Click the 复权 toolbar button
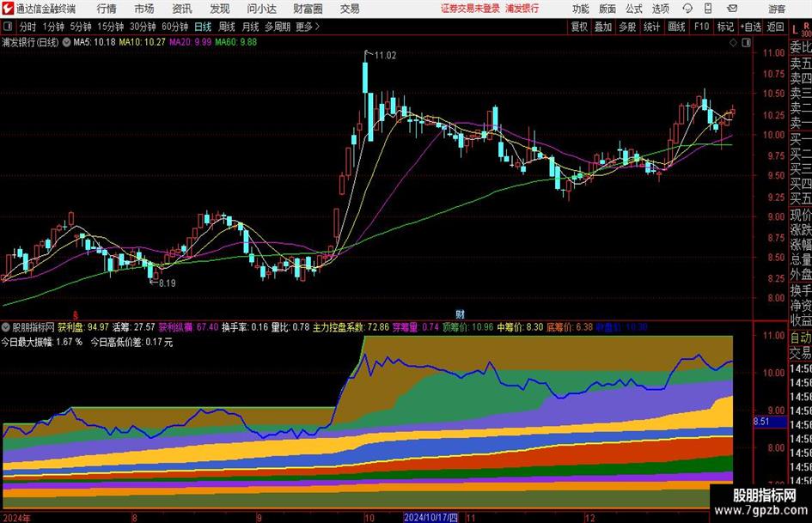812x523 pixels. pos(579,27)
